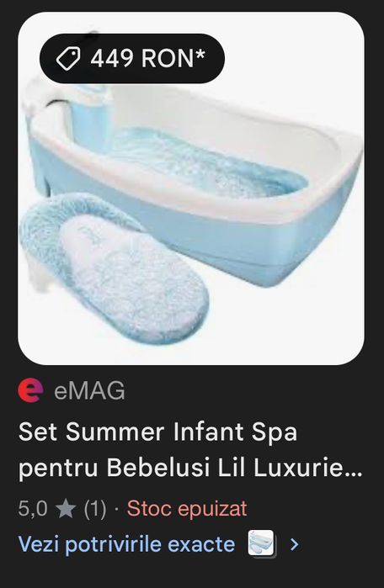Click the grey rating star icon
The height and width of the screenshot is (588, 384).
66,509
